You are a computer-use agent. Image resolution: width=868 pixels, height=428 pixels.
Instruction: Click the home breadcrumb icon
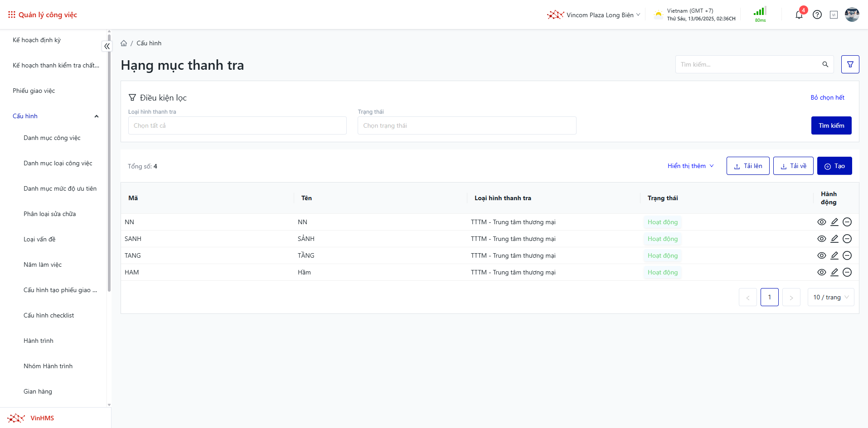124,43
